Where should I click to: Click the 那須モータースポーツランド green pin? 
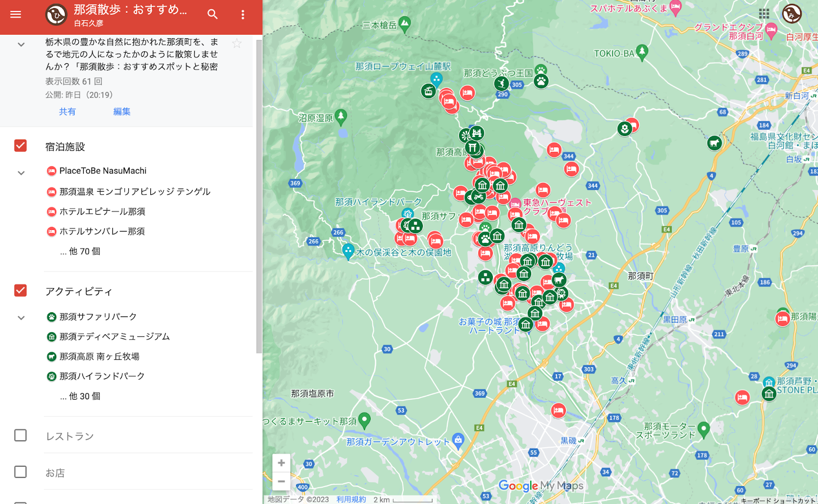coord(703,429)
